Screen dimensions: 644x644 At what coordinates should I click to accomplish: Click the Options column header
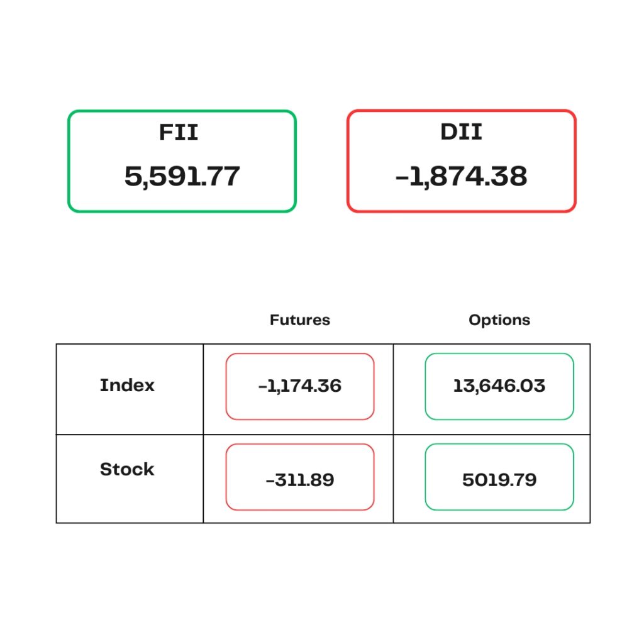(499, 320)
